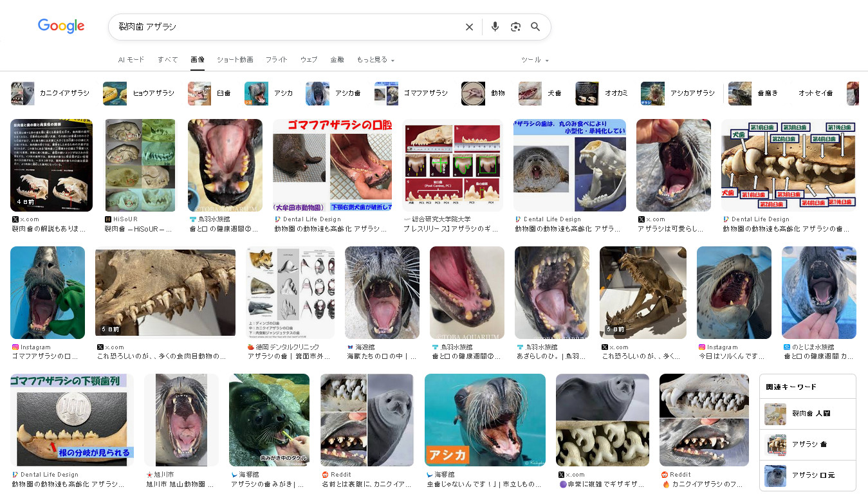Viewport: 868px width, 494px height.
Task: Open the AI モード tab
Action: pyautogui.click(x=131, y=60)
